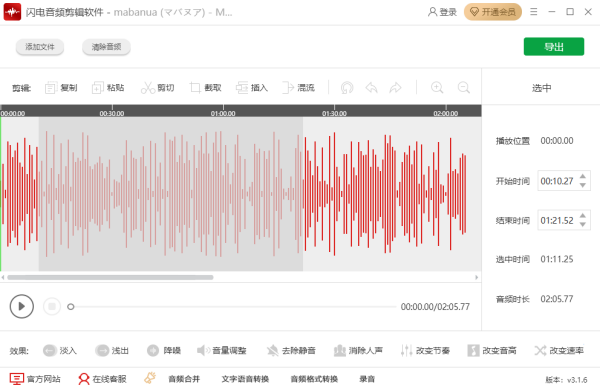Screen dimensions: 600x388
Task: Click 登录 to log in
Action: [x=442, y=12]
